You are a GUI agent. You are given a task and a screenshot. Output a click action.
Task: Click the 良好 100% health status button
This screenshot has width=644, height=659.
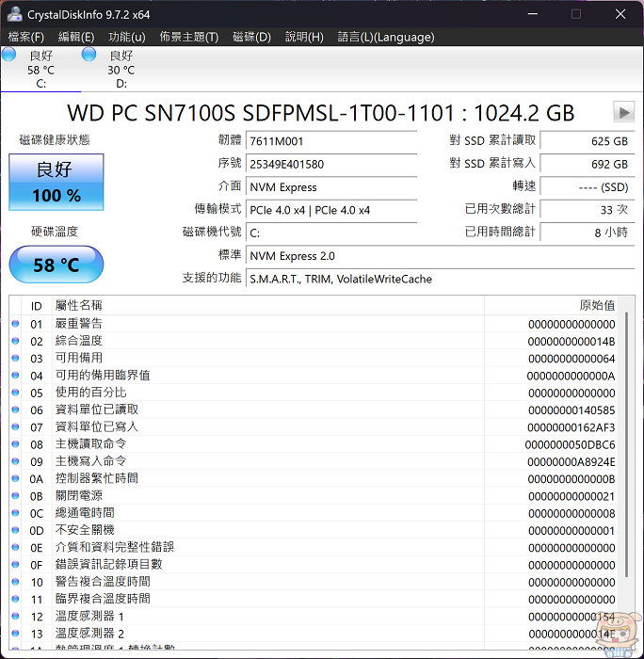click(56, 183)
